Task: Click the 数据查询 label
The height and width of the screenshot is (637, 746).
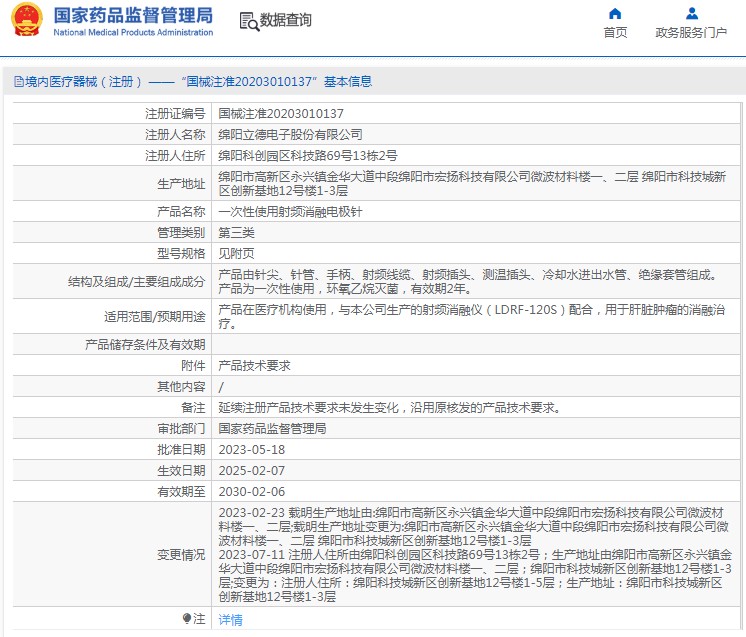Action: pos(285,20)
